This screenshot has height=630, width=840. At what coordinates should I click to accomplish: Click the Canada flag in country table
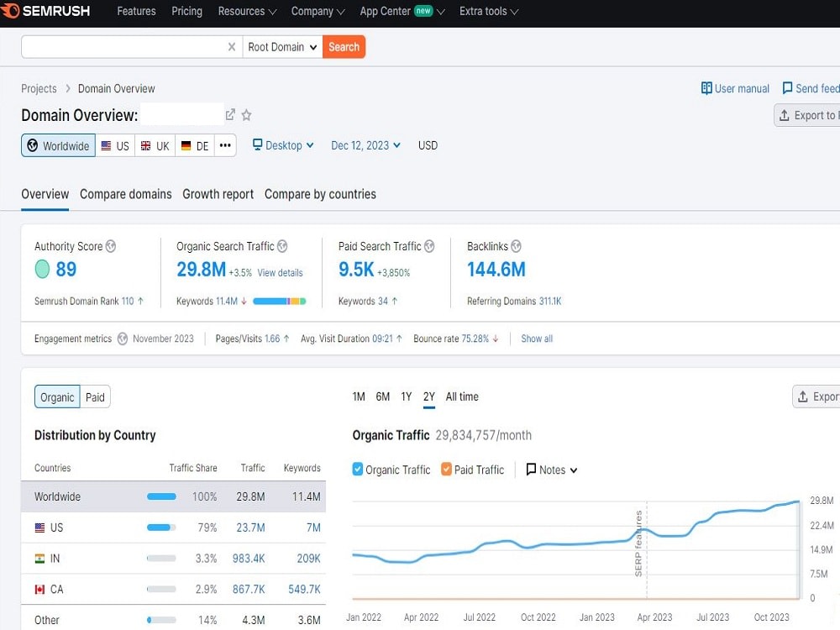(x=39, y=590)
